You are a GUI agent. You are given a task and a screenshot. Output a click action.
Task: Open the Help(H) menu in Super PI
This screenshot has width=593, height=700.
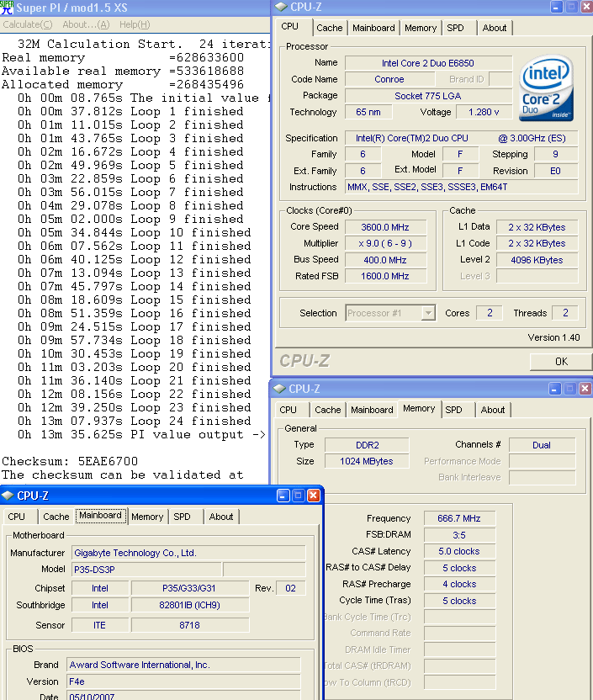(135, 24)
